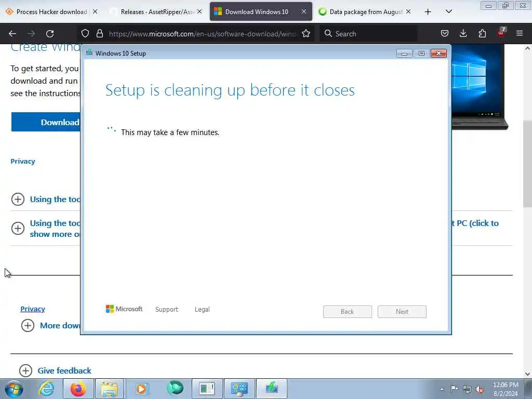The height and width of the screenshot is (399, 532).
Task: Select Download Windows 10 tab
Action: 257,12
